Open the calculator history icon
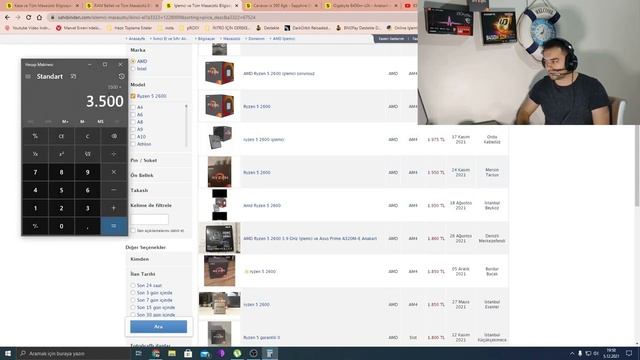The image size is (640, 360). 121,76
